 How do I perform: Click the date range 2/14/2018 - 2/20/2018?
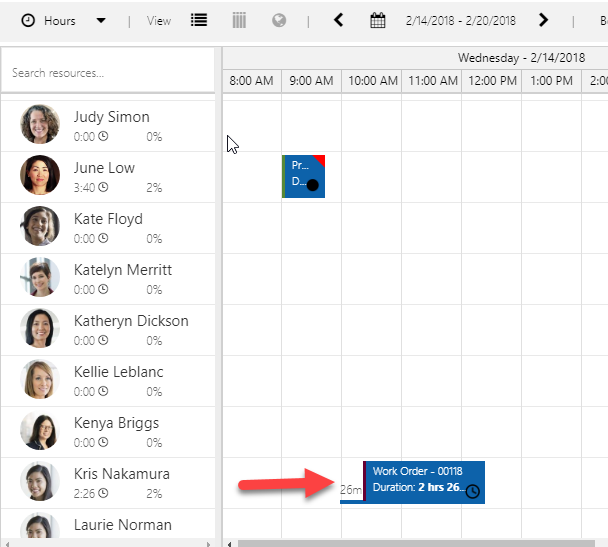(460, 20)
